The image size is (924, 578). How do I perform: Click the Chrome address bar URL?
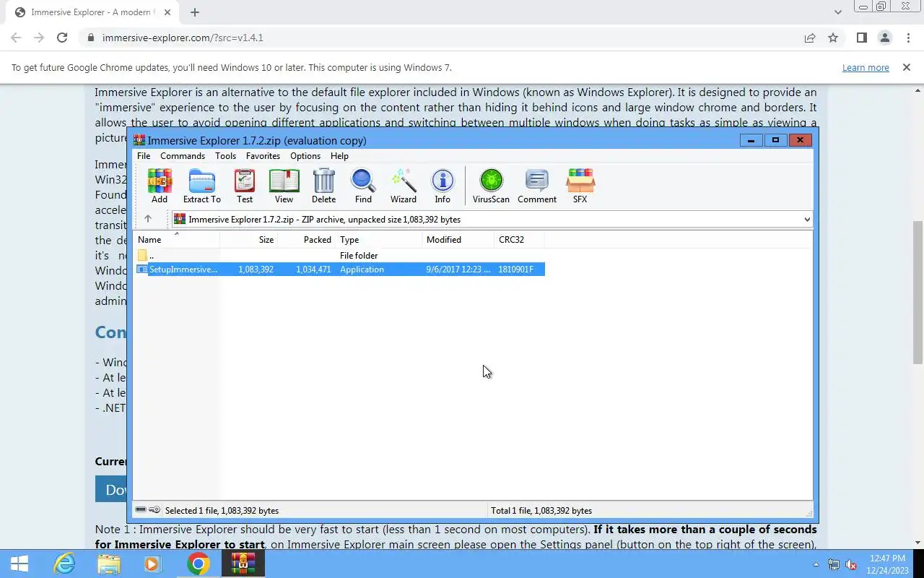pyautogui.click(x=183, y=38)
